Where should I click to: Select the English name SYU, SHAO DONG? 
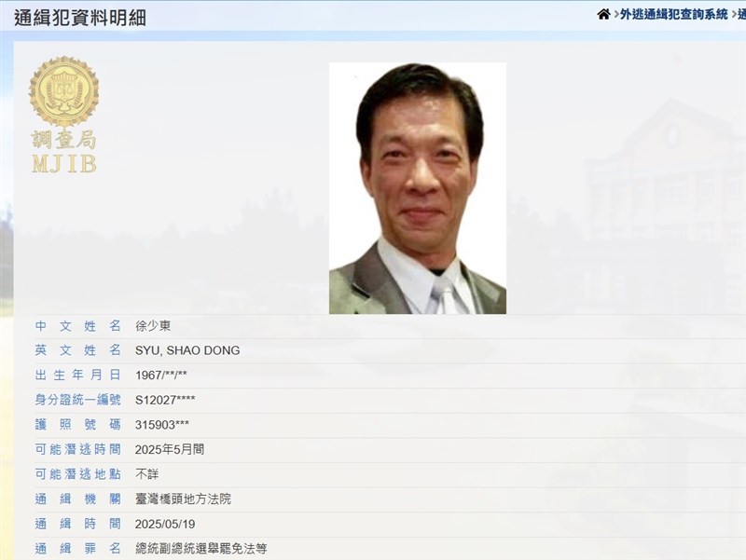coord(187,351)
